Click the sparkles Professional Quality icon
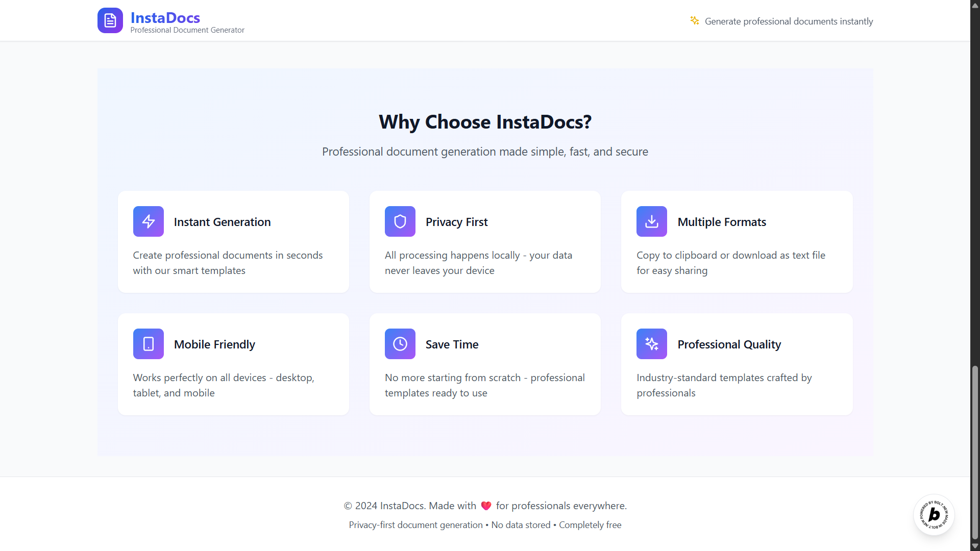The width and height of the screenshot is (980, 551). 651,344
